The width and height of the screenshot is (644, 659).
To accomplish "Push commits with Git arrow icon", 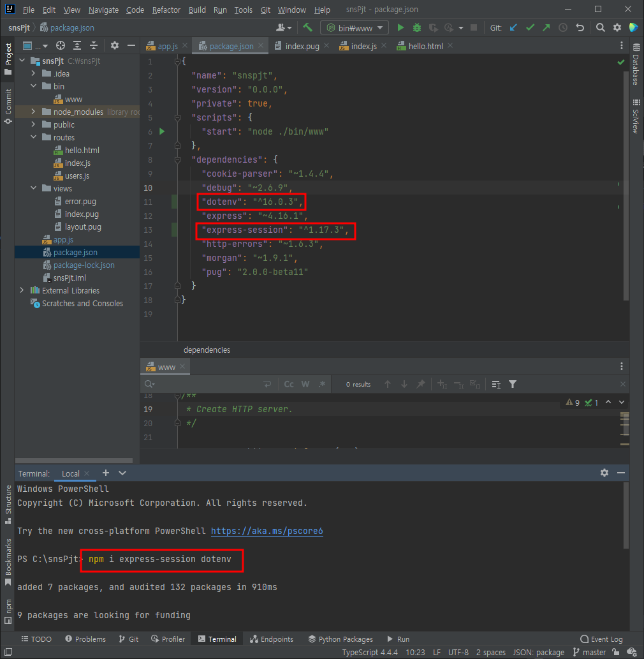I will click(x=546, y=27).
